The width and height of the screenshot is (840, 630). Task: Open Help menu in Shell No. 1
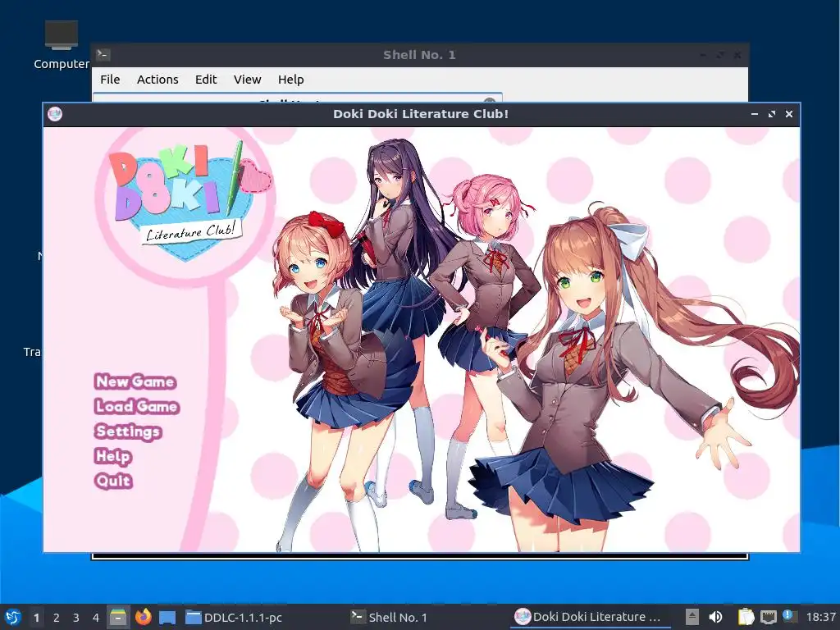coord(291,80)
